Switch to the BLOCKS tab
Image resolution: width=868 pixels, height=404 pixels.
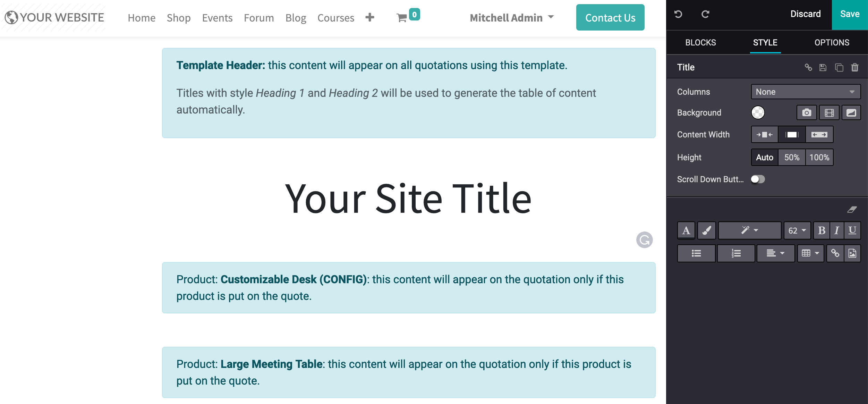[700, 42]
